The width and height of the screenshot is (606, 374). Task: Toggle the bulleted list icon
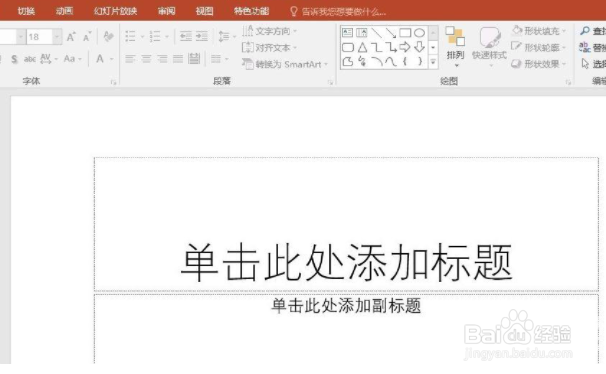point(130,37)
